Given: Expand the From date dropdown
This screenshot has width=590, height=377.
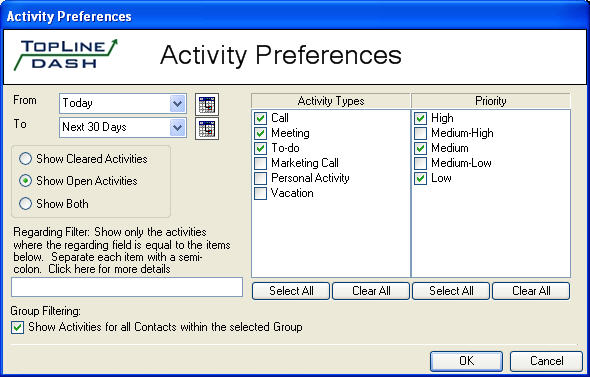Looking at the screenshot, I should point(177,103).
